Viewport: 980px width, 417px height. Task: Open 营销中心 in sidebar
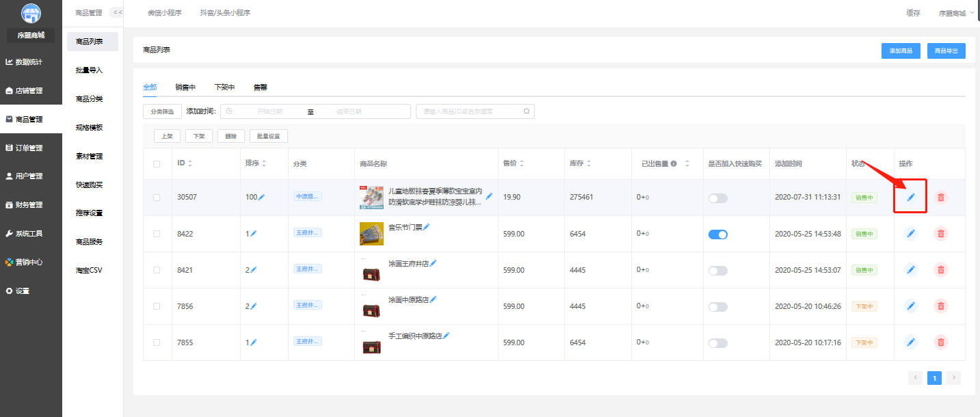pos(31,262)
